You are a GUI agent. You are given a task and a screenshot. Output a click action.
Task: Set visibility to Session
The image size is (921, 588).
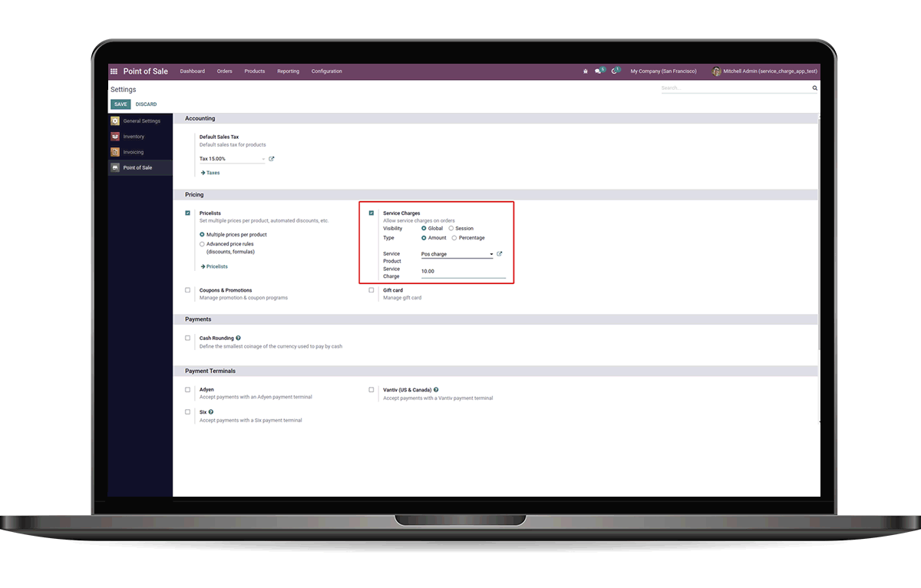[x=451, y=229]
